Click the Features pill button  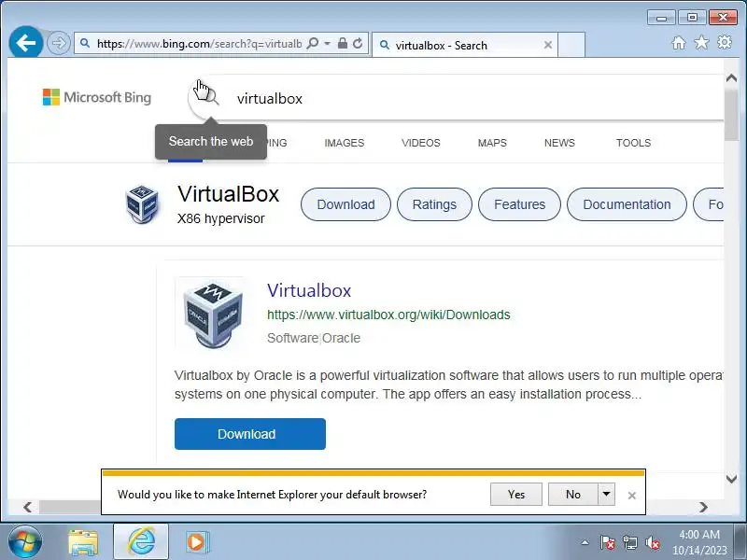click(x=519, y=204)
